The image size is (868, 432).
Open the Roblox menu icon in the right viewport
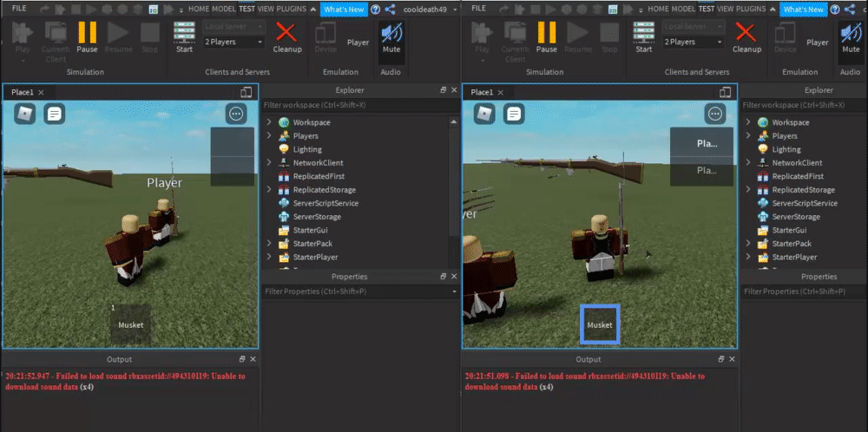[x=484, y=114]
